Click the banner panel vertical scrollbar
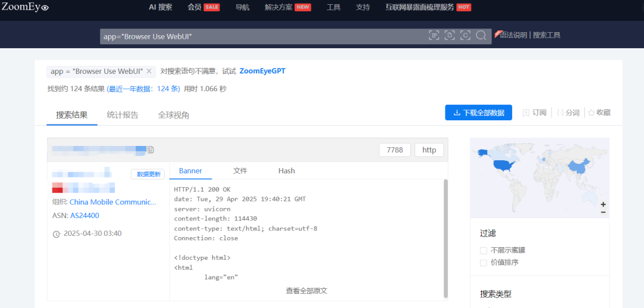The height and width of the screenshot is (308, 644). tap(445, 238)
